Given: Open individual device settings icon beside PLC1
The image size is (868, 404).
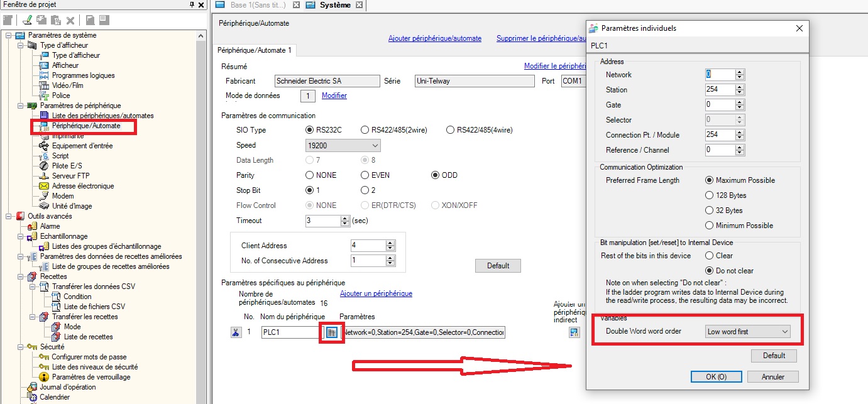Looking at the screenshot, I should (x=332, y=332).
